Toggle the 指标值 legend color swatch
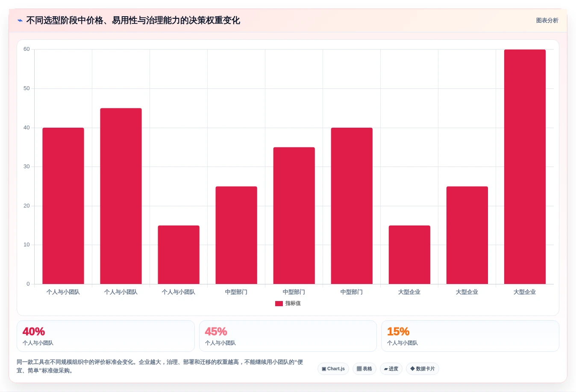This screenshot has width=576, height=392. click(x=279, y=304)
